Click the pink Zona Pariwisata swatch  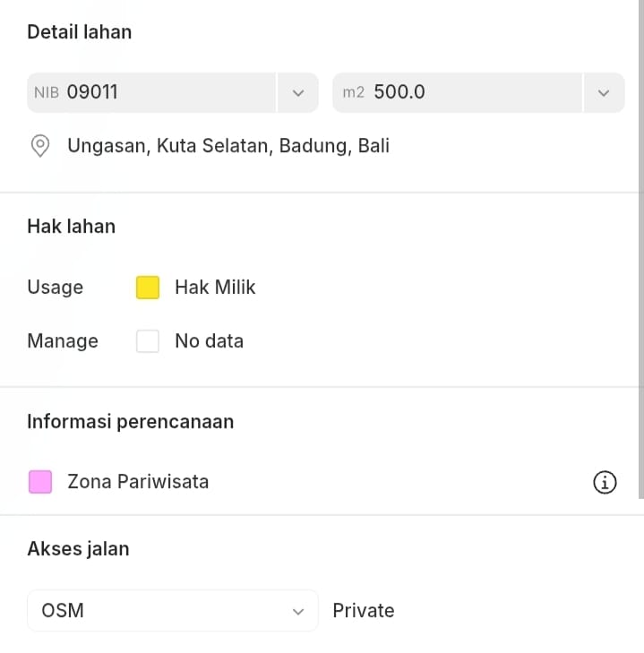coord(40,482)
